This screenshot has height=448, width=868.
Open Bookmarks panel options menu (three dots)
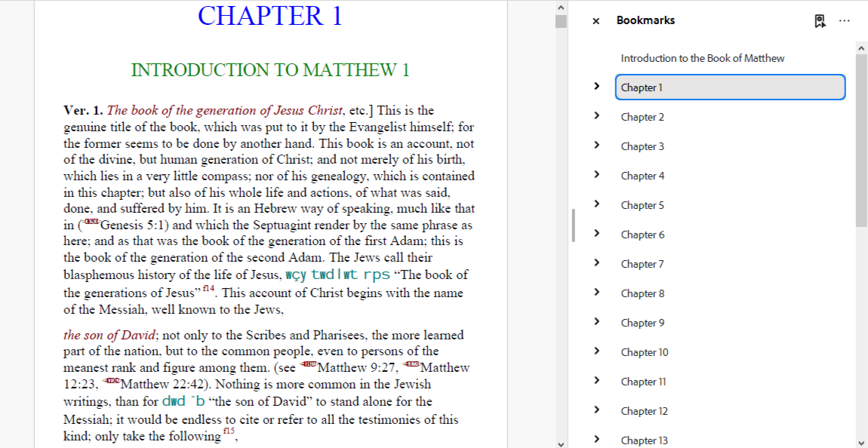[x=844, y=21]
